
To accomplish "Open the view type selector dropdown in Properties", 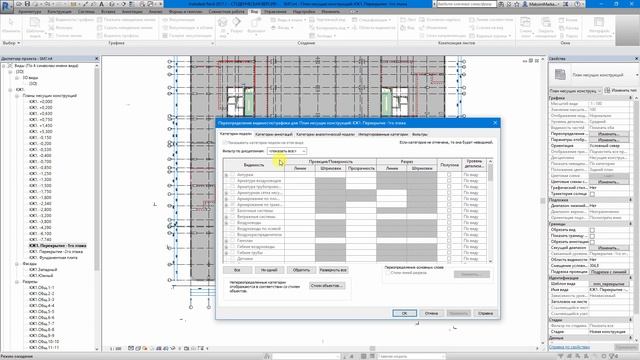I will 575,91.
